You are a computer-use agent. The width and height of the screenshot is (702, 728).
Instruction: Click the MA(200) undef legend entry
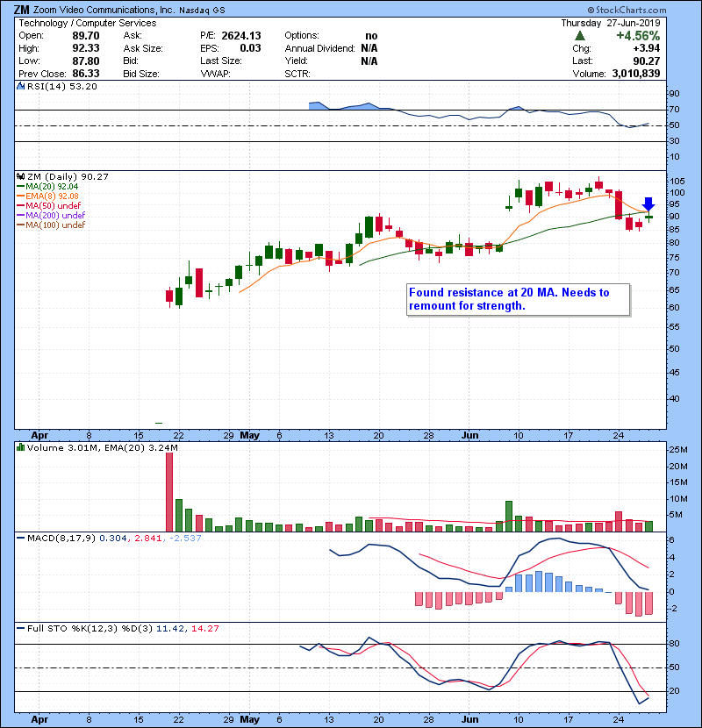(51, 216)
